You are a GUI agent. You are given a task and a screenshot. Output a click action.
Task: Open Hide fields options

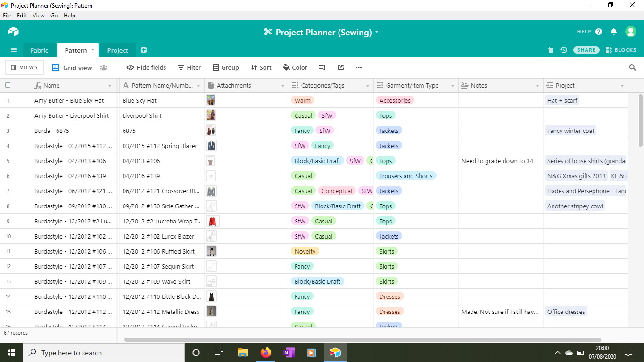(146, 67)
